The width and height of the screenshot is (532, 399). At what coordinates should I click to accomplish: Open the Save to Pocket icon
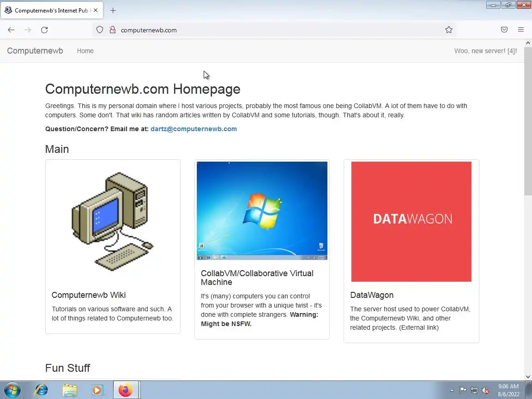click(504, 30)
